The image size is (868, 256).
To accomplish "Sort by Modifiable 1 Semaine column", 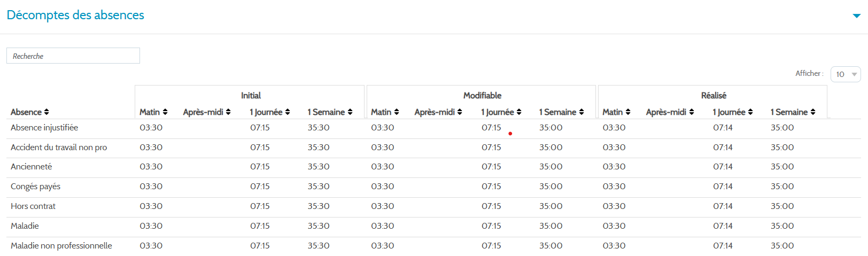I will (x=562, y=112).
